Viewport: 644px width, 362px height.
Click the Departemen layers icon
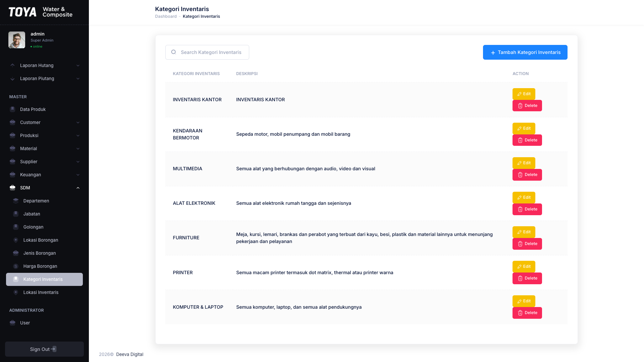tap(16, 201)
